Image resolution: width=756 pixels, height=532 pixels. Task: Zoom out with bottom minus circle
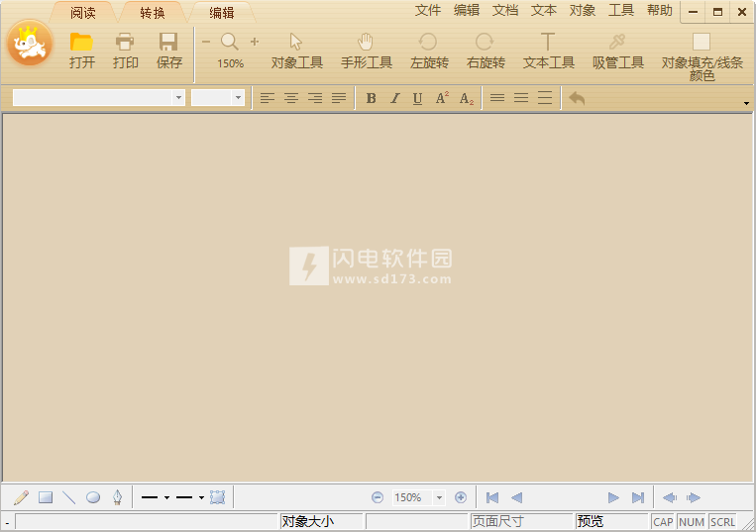378,497
